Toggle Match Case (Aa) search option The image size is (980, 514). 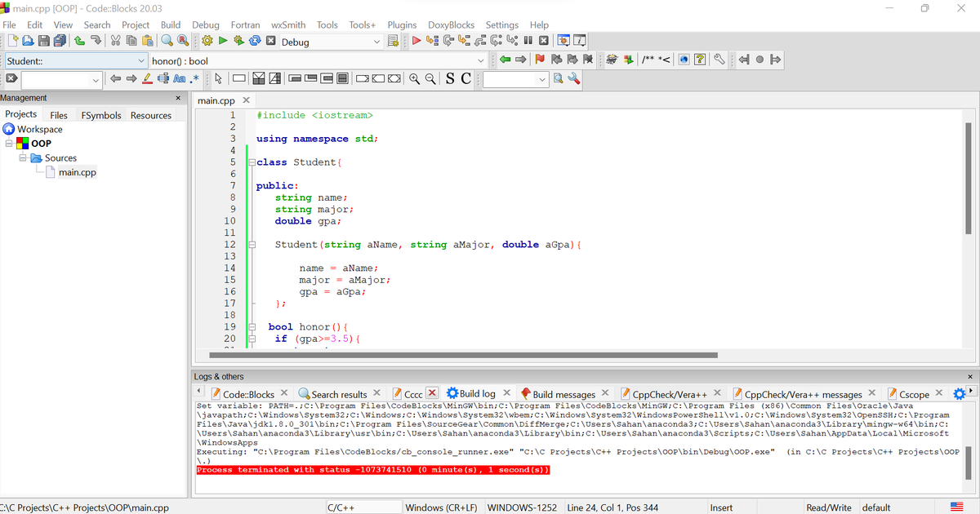click(x=179, y=79)
